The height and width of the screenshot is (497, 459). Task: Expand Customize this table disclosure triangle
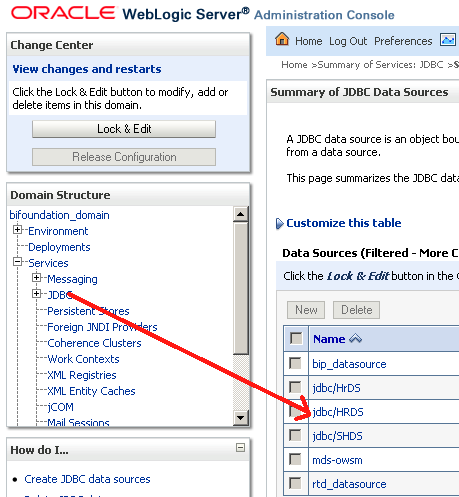[279, 223]
